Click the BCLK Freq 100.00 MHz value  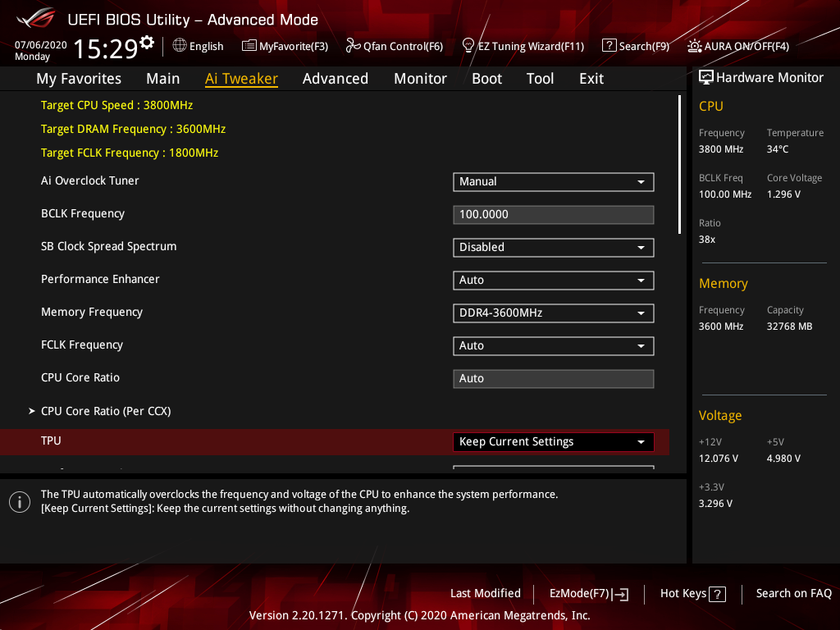[725, 194]
